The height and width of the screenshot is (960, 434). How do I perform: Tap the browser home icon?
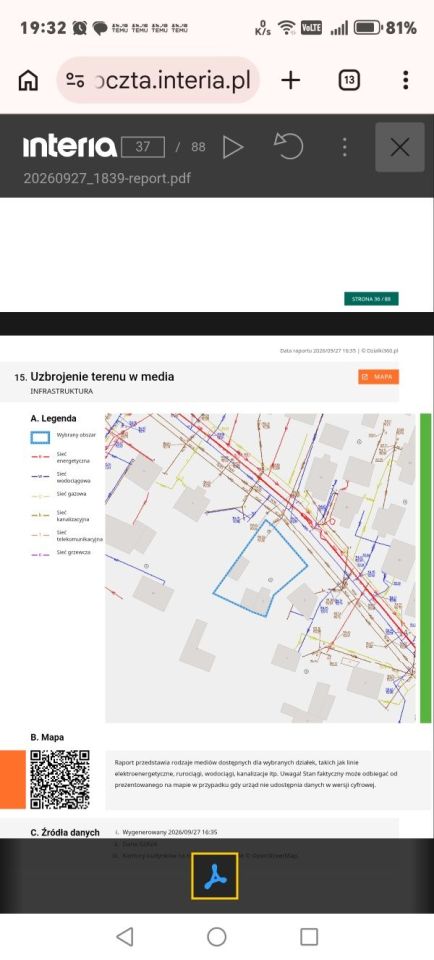[28, 80]
